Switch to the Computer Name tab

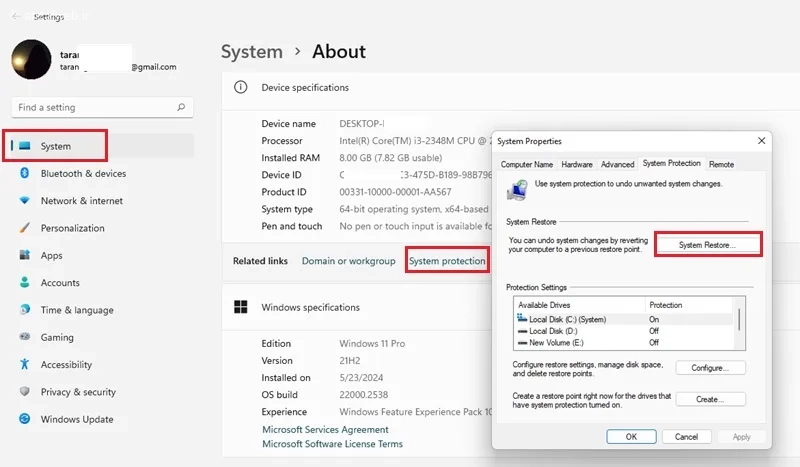pyautogui.click(x=527, y=164)
